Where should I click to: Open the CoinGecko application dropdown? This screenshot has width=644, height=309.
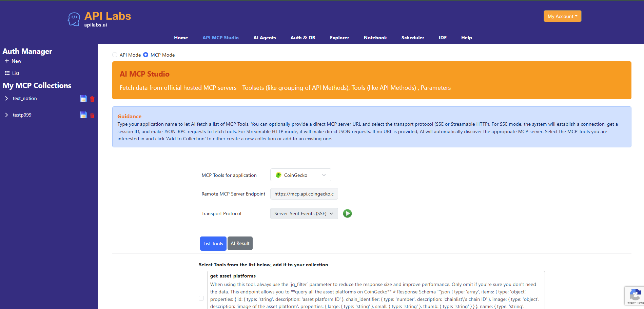pos(301,175)
